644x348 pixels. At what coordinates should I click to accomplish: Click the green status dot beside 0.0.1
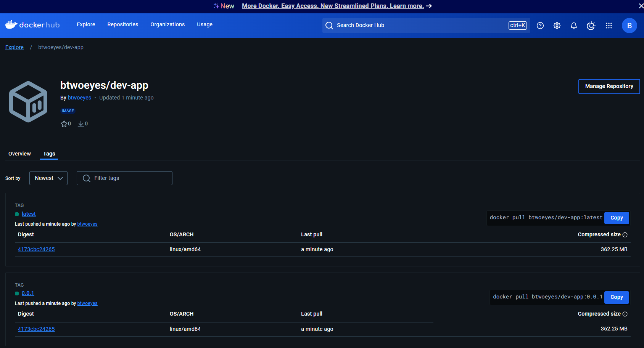[17, 293]
